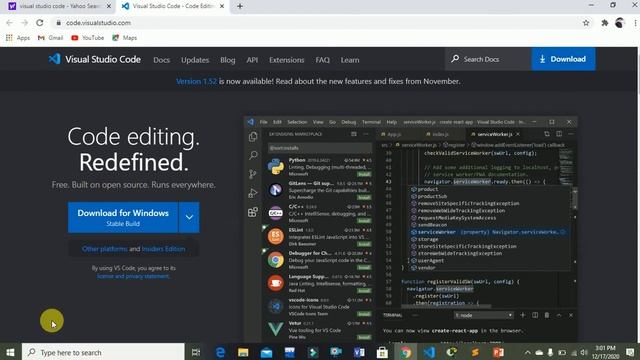
Task: Open the Extensions page
Action: (x=286, y=60)
